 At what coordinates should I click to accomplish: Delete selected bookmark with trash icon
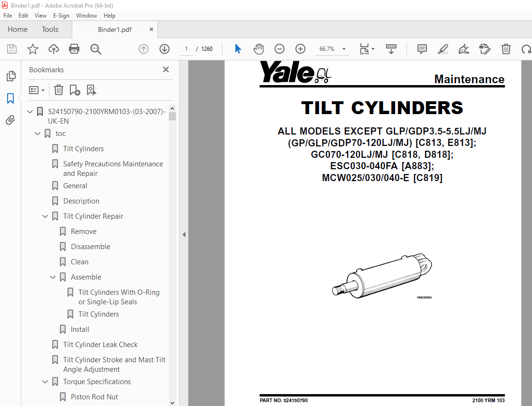click(x=58, y=90)
